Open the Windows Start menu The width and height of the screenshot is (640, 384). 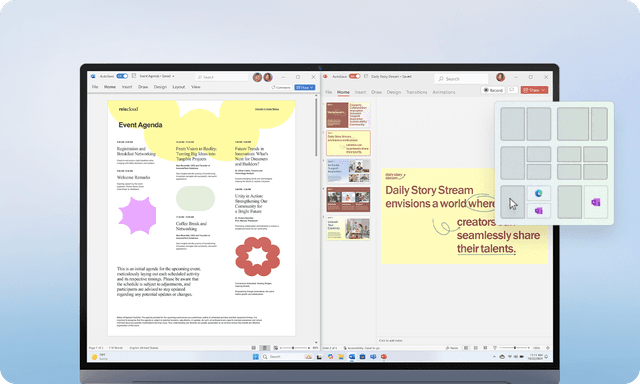click(x=256, y=357)
